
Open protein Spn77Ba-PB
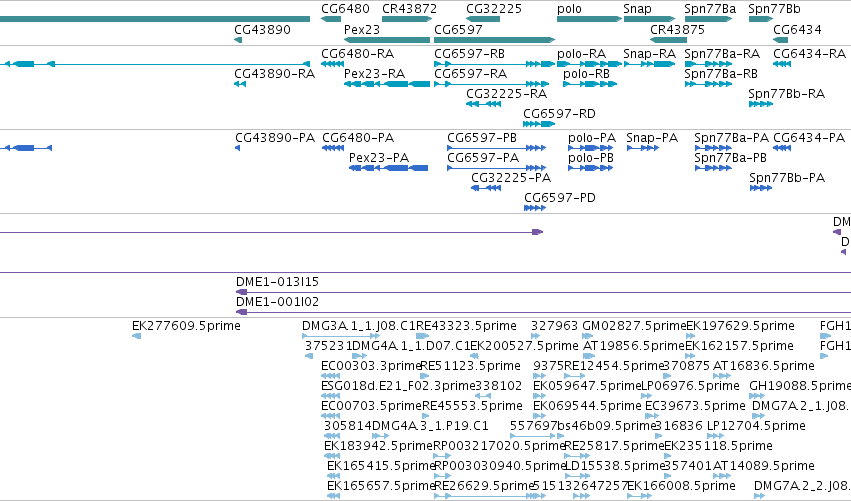731,158
